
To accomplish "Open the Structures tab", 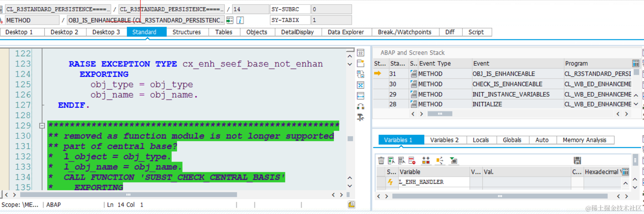I will [187, 32].
